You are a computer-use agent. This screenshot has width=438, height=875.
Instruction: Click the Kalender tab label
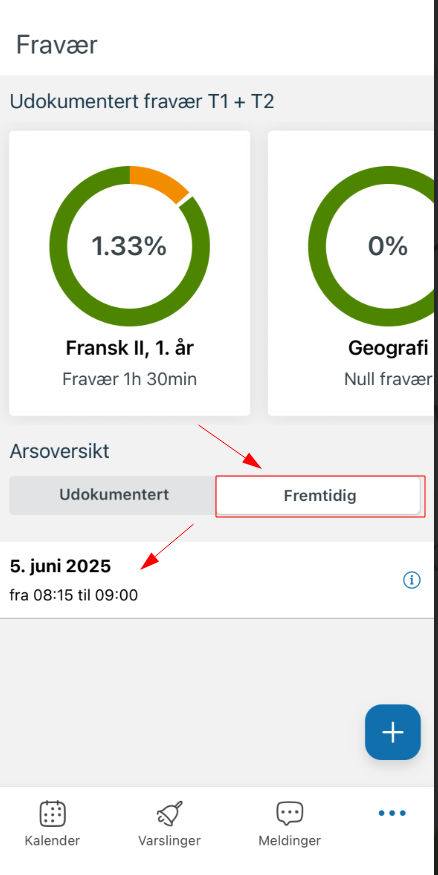click(x=52, y=840)
